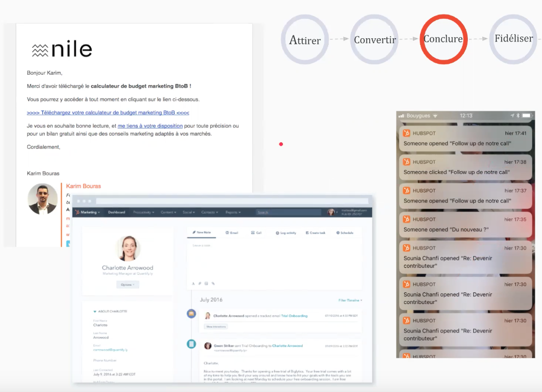Open the Content menu dropdown
This screenshot has height=392, width=542.
coord(168,212)
